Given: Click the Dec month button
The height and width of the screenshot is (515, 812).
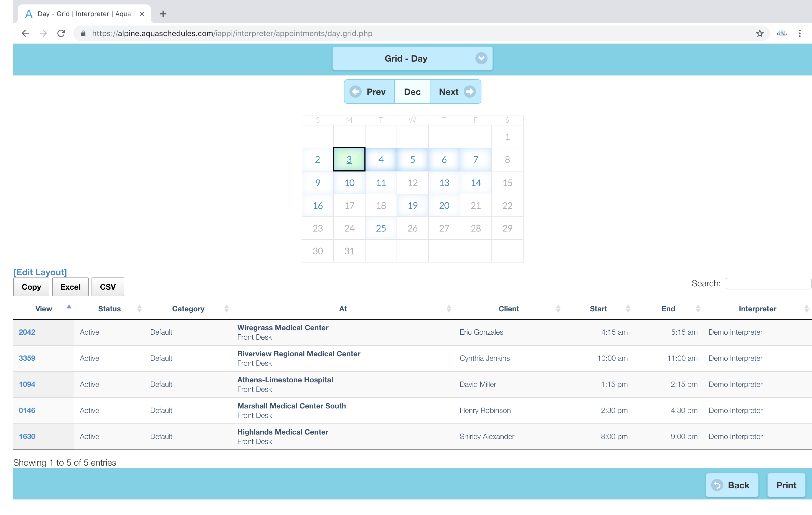Looking at the screenshot, I should click(412, 92).
